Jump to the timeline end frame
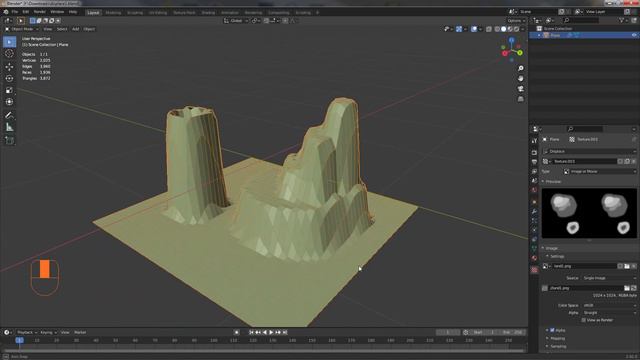 pyautogui.click(x=285, y=332)
